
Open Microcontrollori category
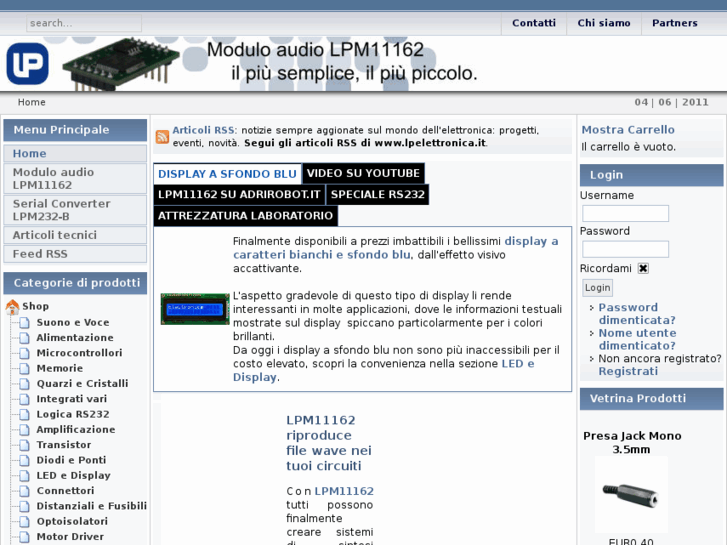click(x=79, y=353)
